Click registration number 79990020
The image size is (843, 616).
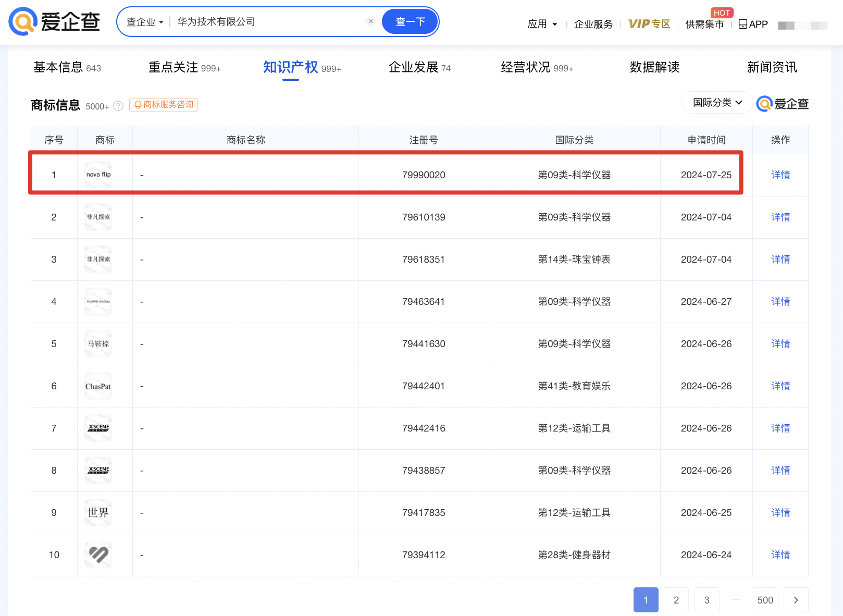pyautogui.click(x=424, y=175)
